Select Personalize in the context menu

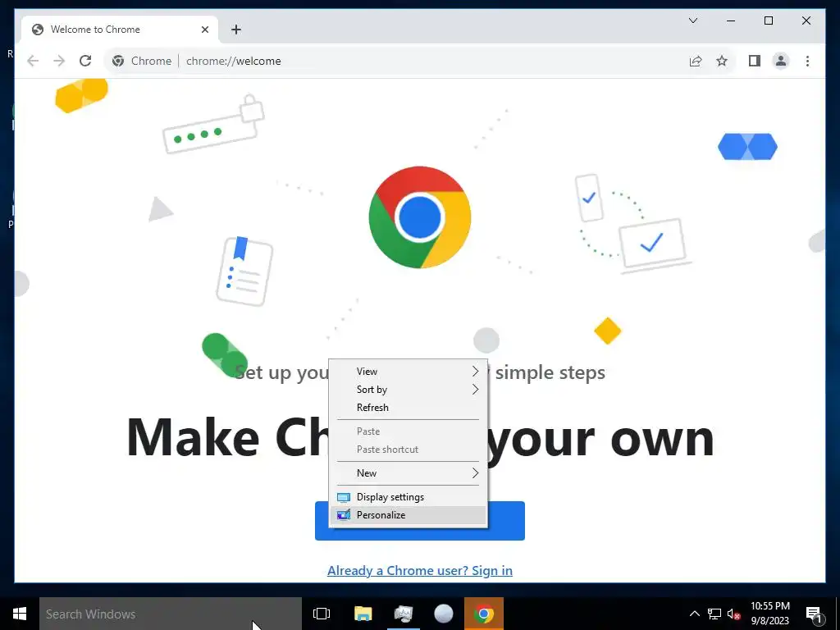pos(409,515)
